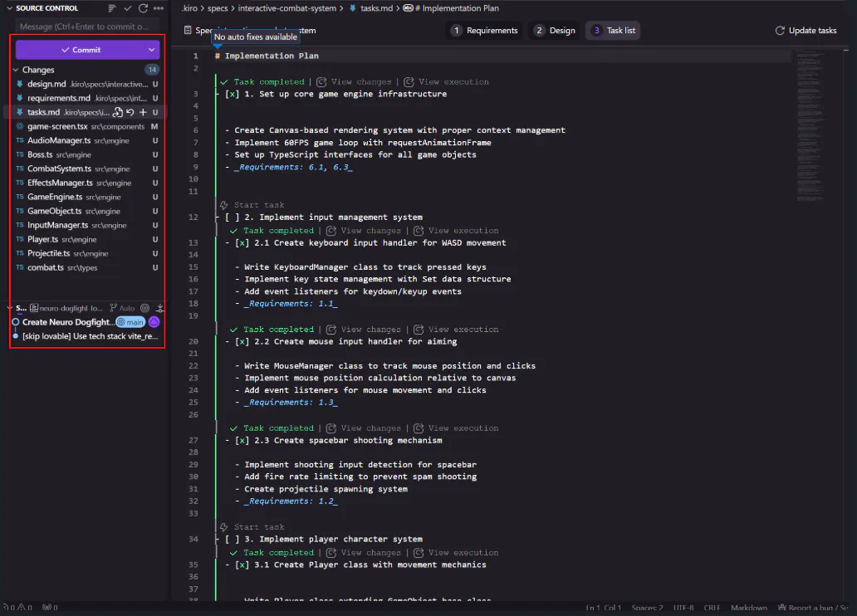Click interactive-combat-system breadcrumb
Screen dimensions: 857x616
287,8
